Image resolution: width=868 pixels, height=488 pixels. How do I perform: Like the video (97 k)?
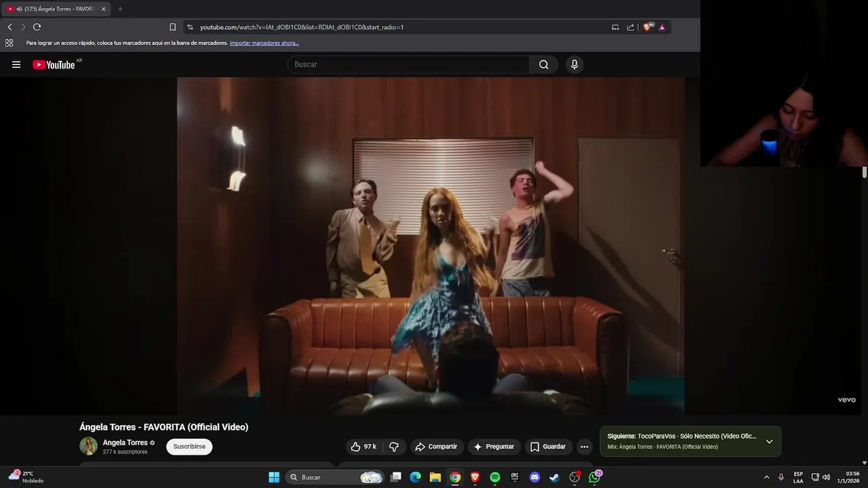click(x=363, y=447)
